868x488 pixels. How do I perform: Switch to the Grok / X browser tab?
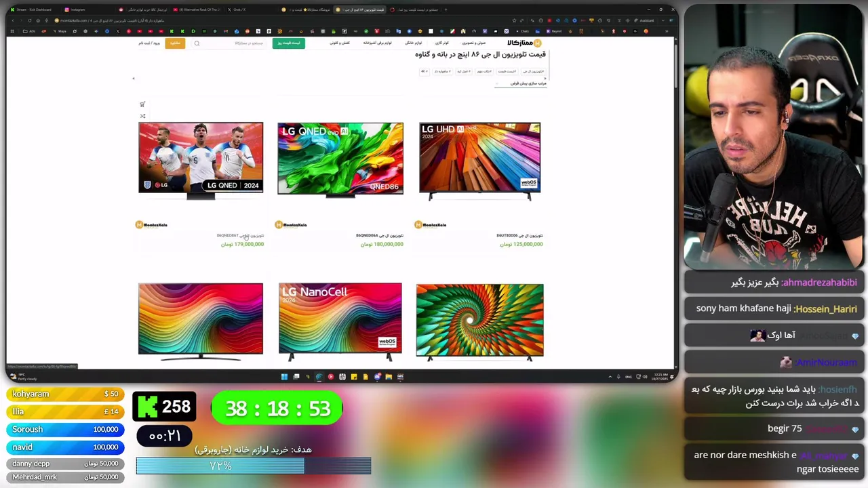(250, 9)
